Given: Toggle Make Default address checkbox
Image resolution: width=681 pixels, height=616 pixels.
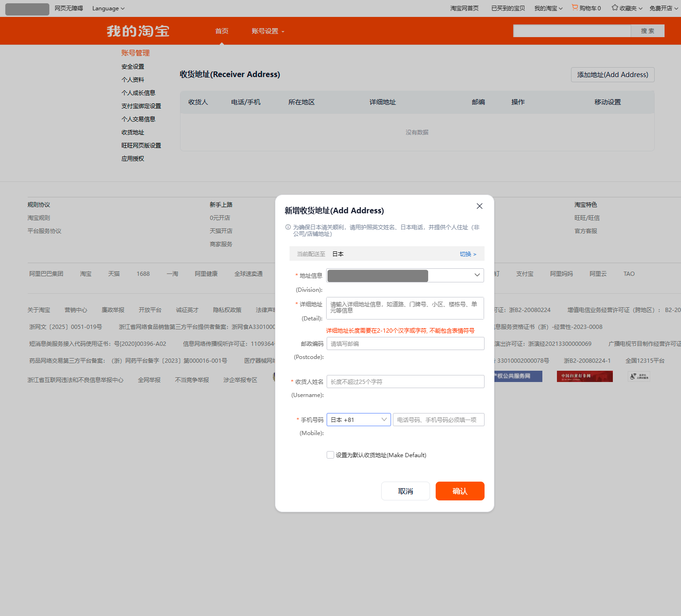Looking at the screenshot, I should tap(330, 455).
